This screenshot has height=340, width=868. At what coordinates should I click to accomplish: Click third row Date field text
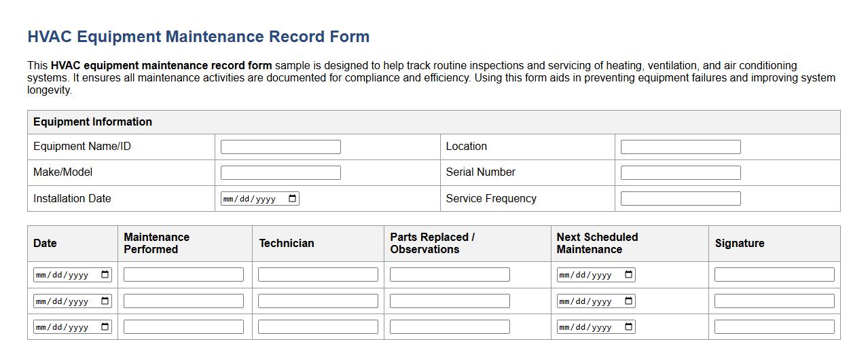(x=62, y=327)
